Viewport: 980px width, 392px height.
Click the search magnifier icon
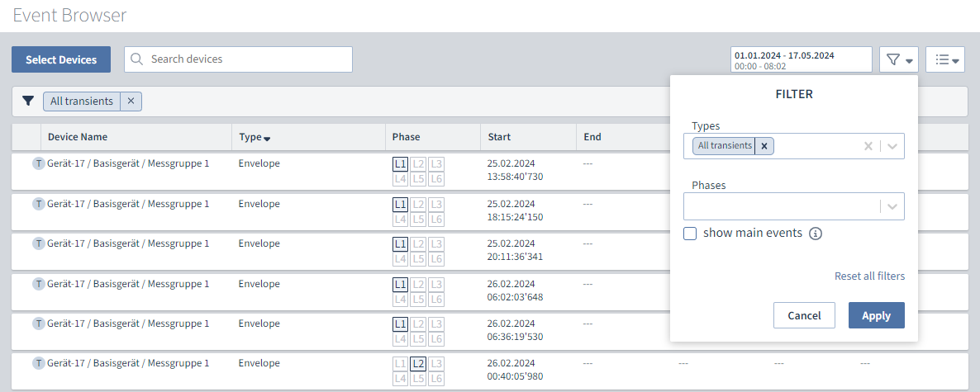pyautogui.click(x=137, y=59)
